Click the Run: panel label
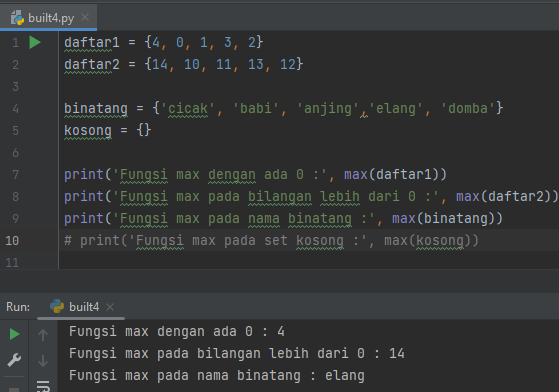Screen dimensions: 559x392 (x=18, y=307)
